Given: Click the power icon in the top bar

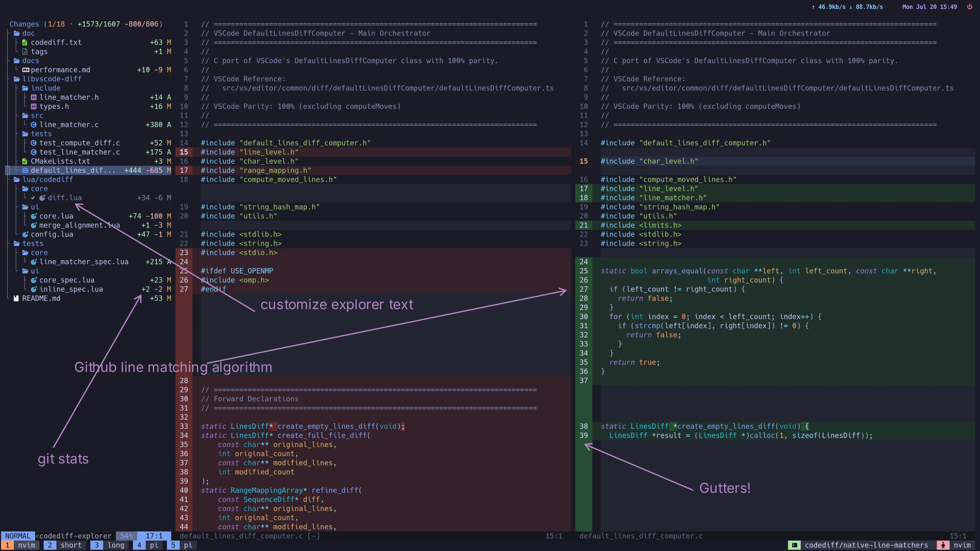Looking at the screenshot, I should (969, 7).
